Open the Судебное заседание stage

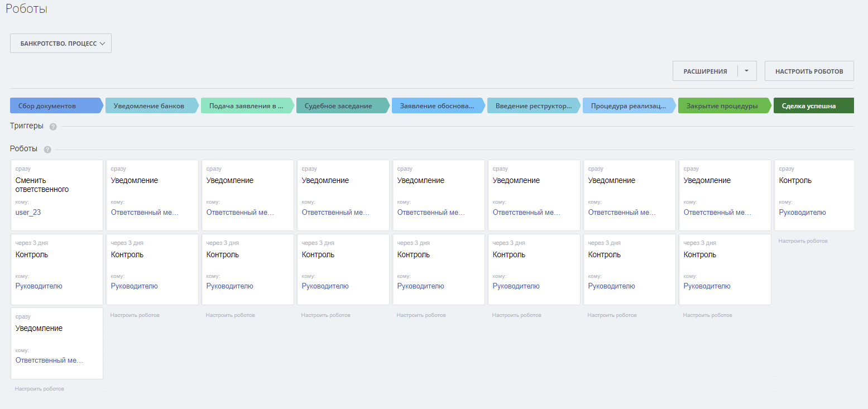click(340, 105)
